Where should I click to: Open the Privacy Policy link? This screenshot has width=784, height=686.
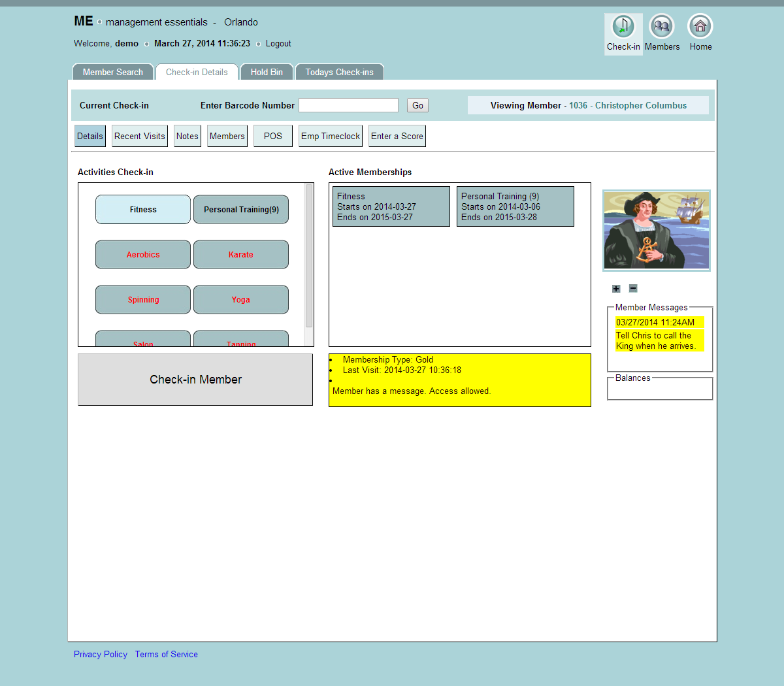[x=101, y=654]
